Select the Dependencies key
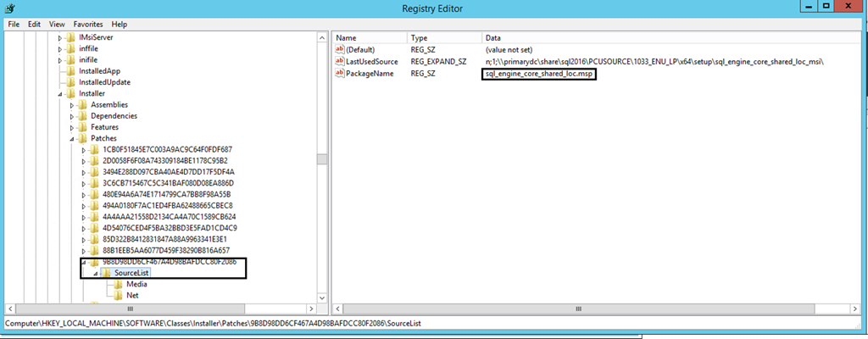868x339 pixels. (x=114, y=116)
